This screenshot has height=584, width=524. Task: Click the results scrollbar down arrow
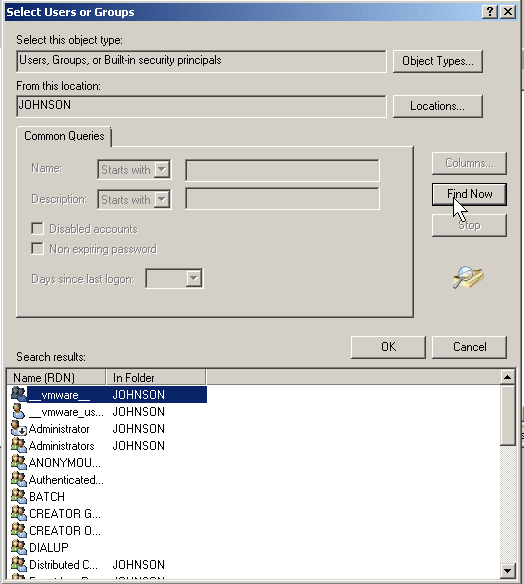tap(508, 570)
